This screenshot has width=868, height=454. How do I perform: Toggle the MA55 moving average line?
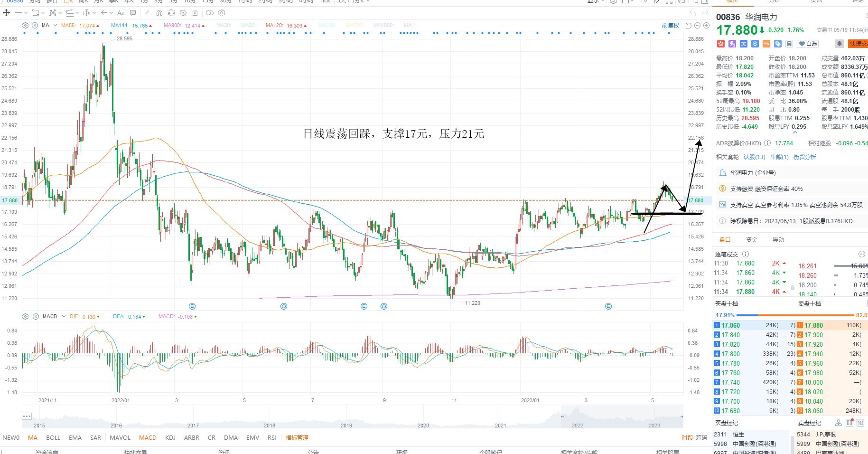[80, 26]
